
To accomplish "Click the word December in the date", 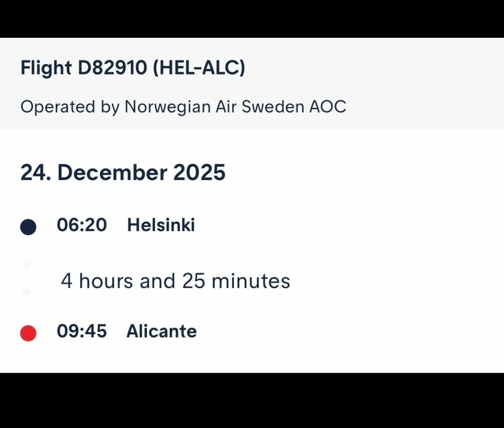I will pyautogui.click(x=111, y=173).
